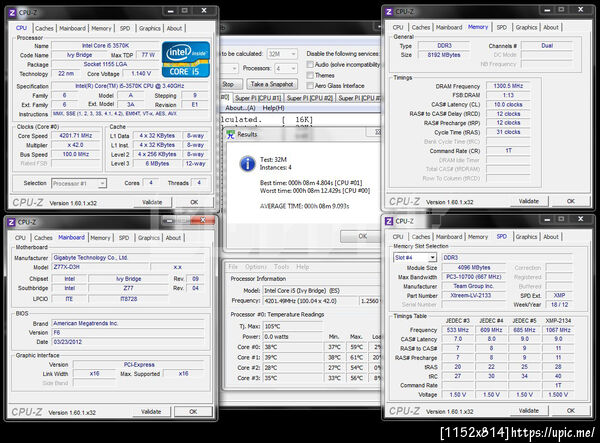Screen dimensions: 600x443
Task: Click the CPU-Z icon in Memory window title
Action: click(x=389, y=11)
